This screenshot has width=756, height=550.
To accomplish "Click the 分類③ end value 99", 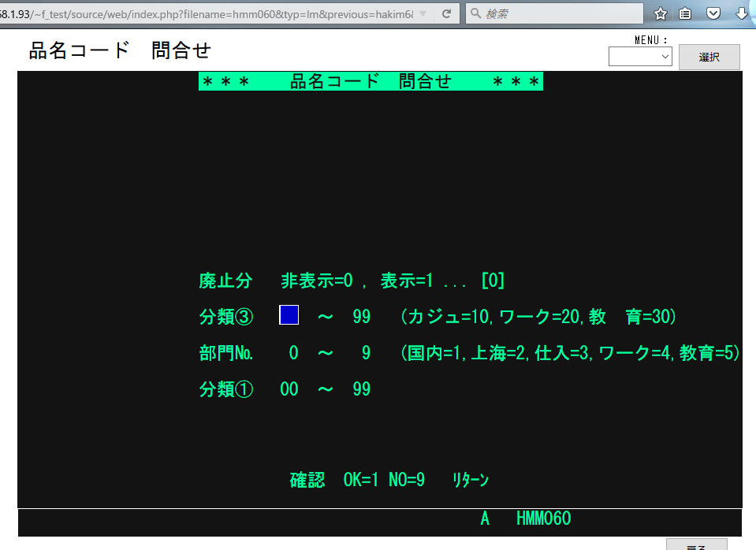I will click(361, 317).
